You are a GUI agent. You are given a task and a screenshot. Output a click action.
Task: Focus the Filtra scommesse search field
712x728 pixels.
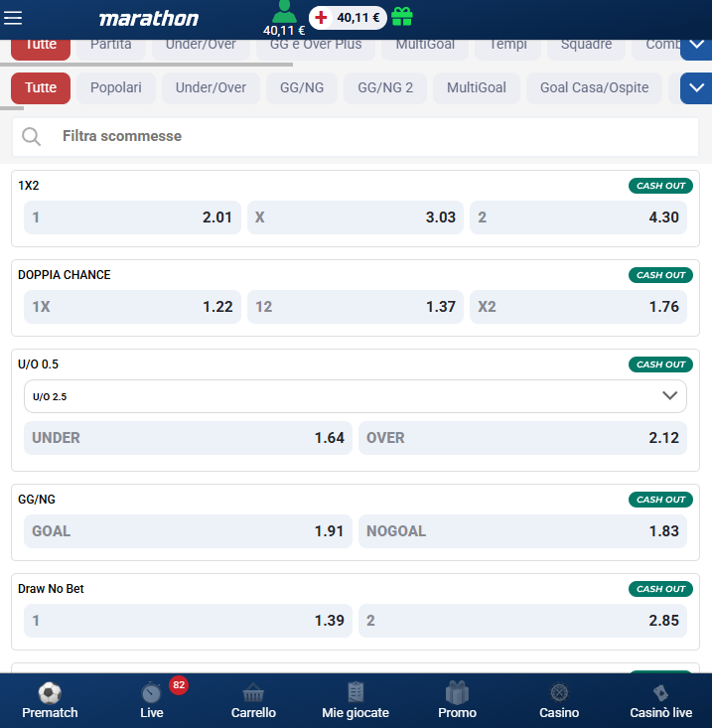tap(356, 136)
